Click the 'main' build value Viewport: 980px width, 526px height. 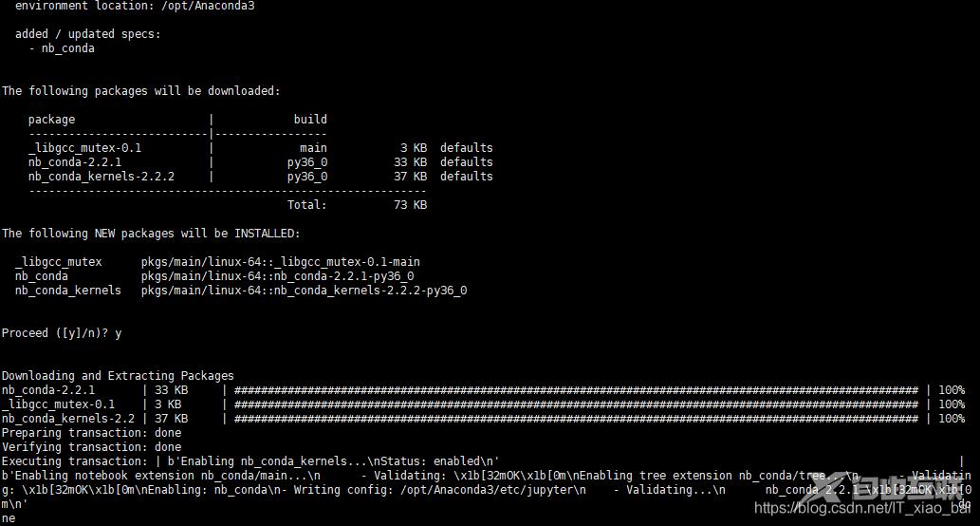pos(313,147)
